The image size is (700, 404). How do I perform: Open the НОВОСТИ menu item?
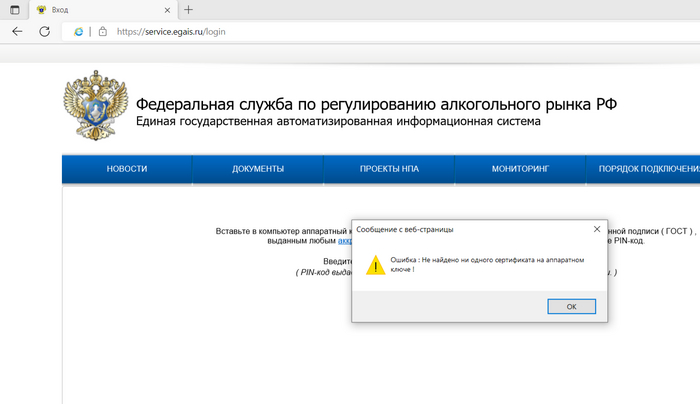(x=127, y=169)
